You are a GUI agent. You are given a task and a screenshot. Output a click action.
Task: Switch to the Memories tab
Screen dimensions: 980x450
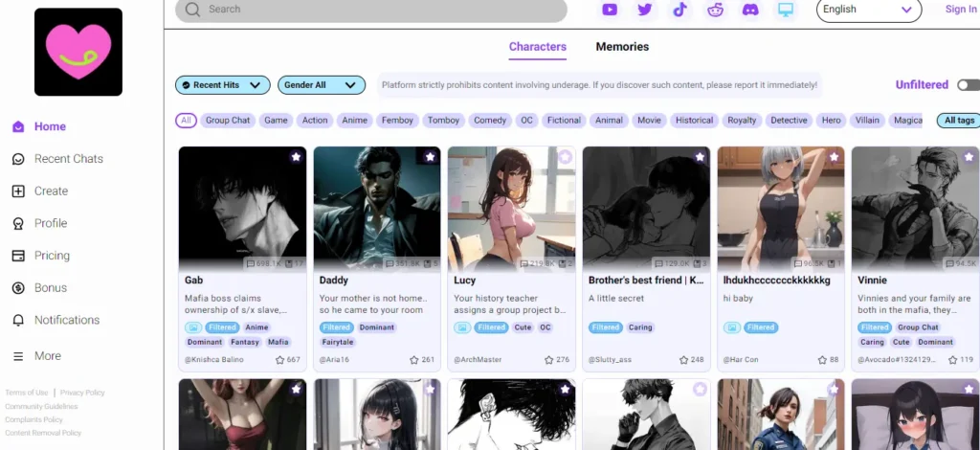[x=622, y=47]
